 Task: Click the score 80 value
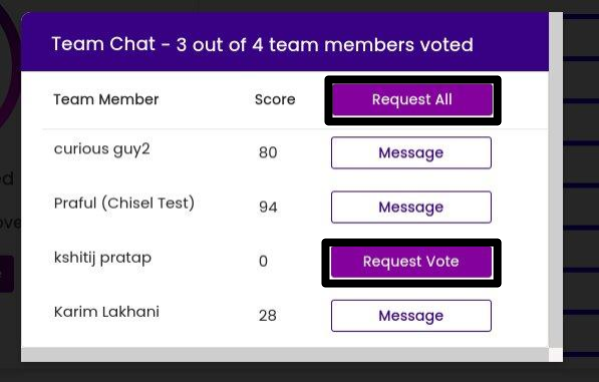268,153
